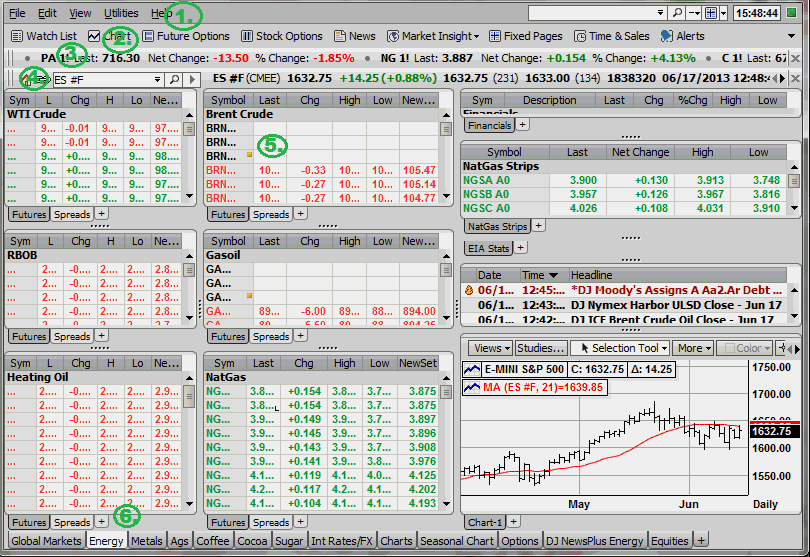The image size is (810, 557).
Task: Close the scrolling ticker bar
Action: click(796, 58)
